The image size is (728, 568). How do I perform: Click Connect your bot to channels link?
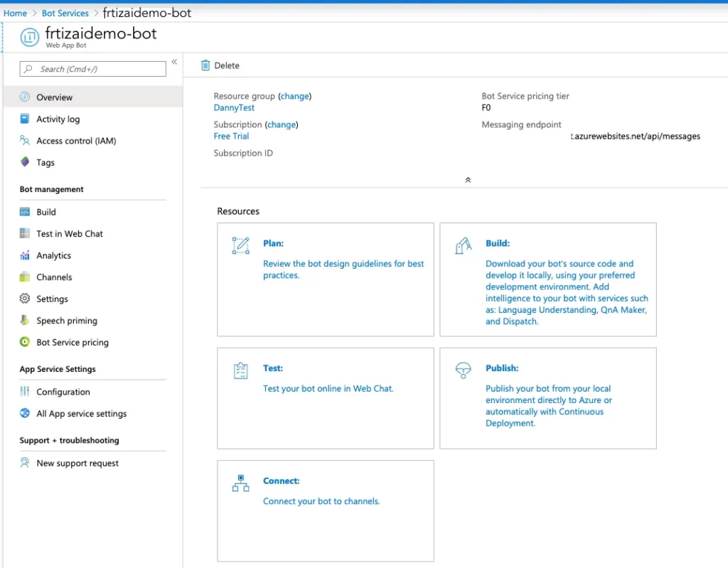pyautogui.click(x=321, y=501)
